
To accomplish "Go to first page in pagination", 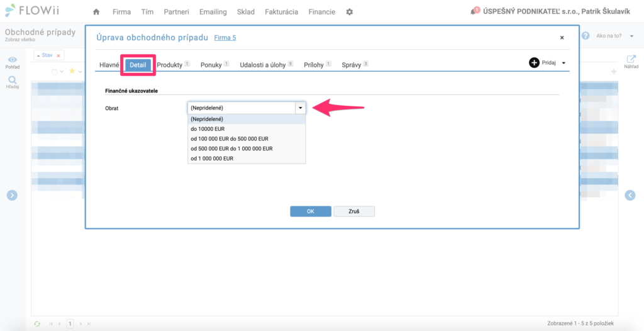I will coord(51,324).
